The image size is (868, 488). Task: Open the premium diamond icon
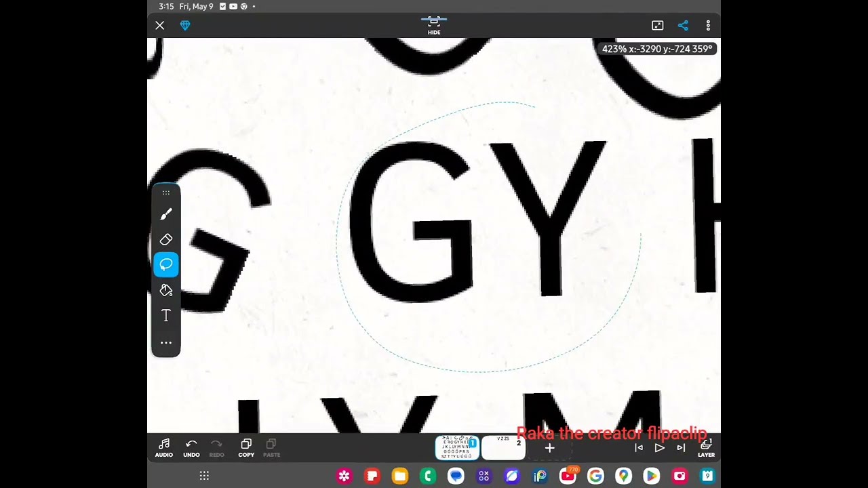[185, 25]
